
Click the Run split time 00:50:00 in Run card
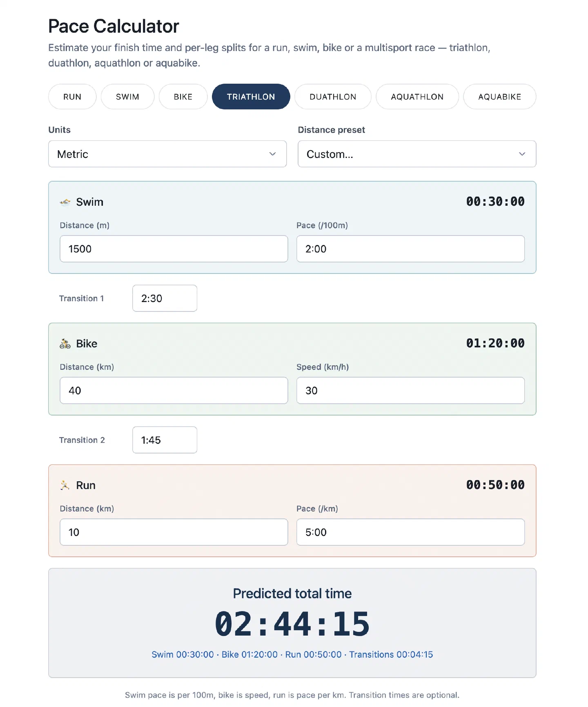[x=495, y=485]
